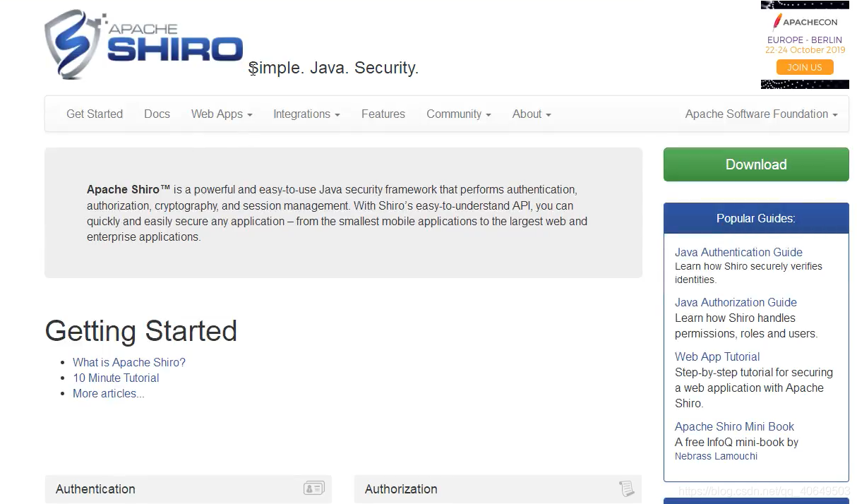The width and height of the screenshot is (857, 504).
Task: Expand Apache Software Foundation dropdown
Action: click(x=762, y=114)
